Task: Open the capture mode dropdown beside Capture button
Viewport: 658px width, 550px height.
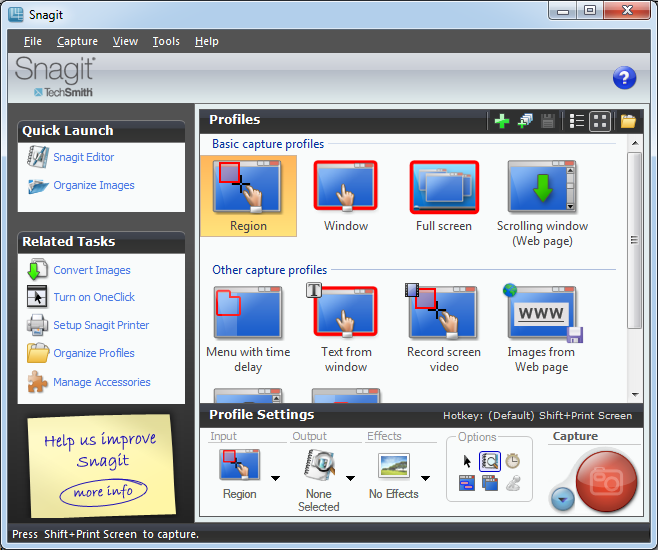Action: click(x=562, y=499)
